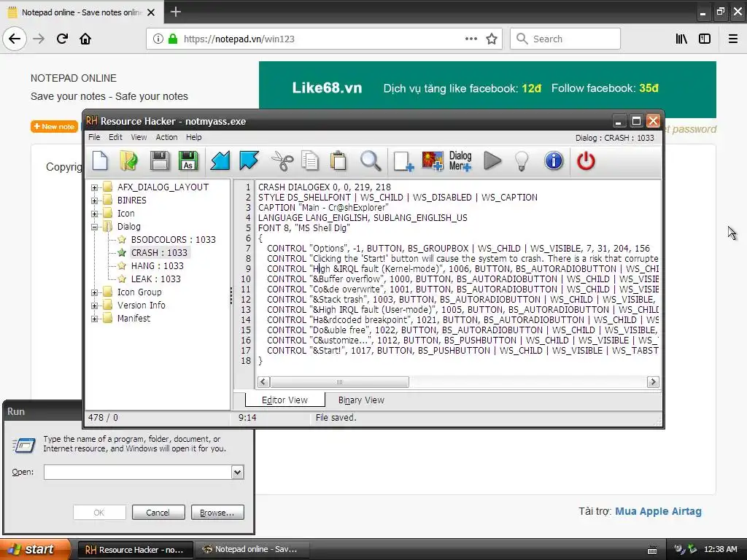Click the editor scrollbar right arrow

pos(653,382)
